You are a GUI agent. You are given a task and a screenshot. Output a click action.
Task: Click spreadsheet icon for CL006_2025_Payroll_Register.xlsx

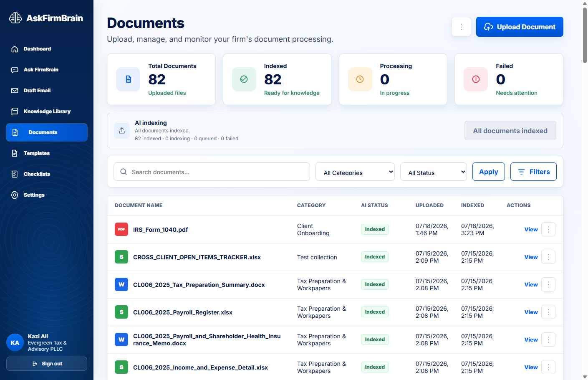click(x=121, y=312)
